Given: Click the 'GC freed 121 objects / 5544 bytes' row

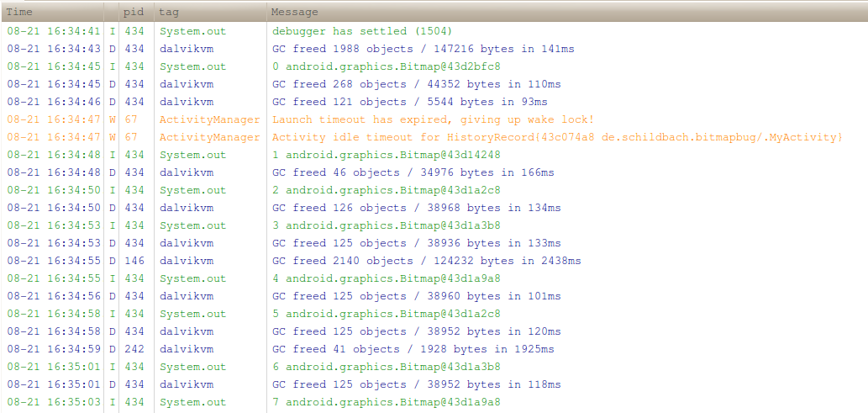Looking at the screenshot, I should [434, 102].
